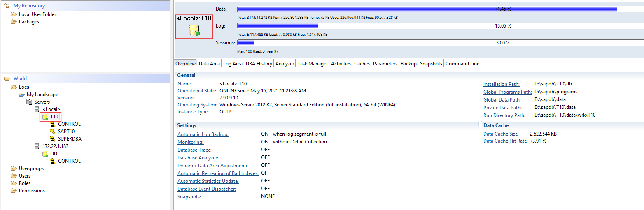The image size is (644, 210).
Task: Click the Roles folder icon
Action: tap(14, 183)
